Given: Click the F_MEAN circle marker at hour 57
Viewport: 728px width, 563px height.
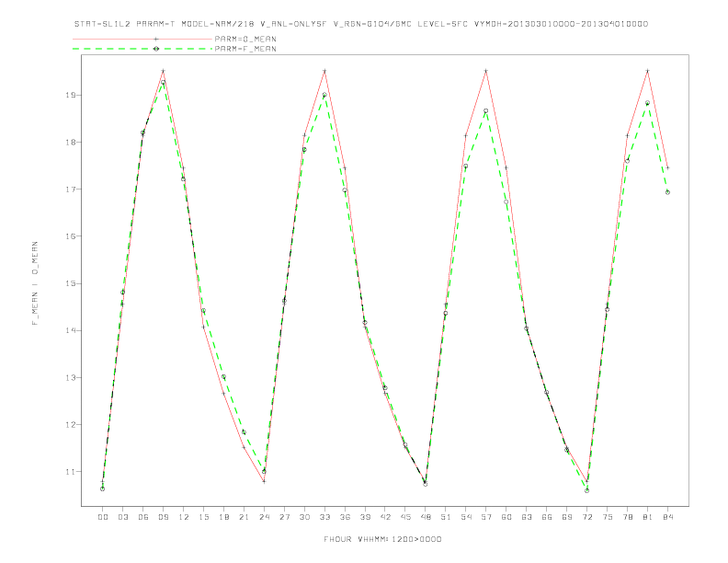Looking at the screenshot, I should (485, 111).
